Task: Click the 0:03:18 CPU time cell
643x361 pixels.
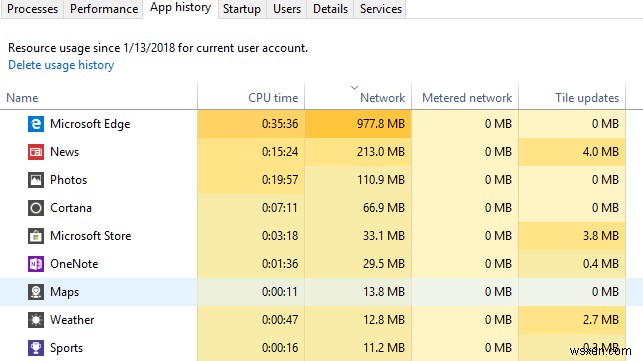Action: pyautogui.click(x=251, y=236)
